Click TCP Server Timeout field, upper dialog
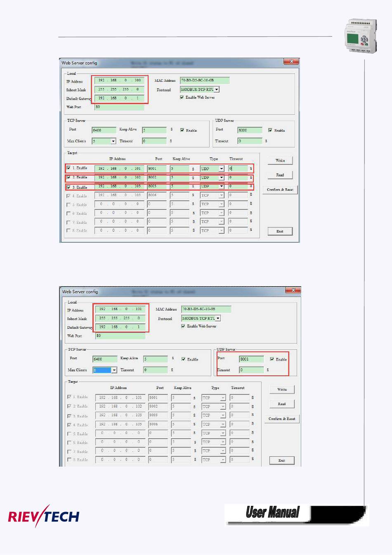The width and height of the screenshot is (392, 555). 154,141
